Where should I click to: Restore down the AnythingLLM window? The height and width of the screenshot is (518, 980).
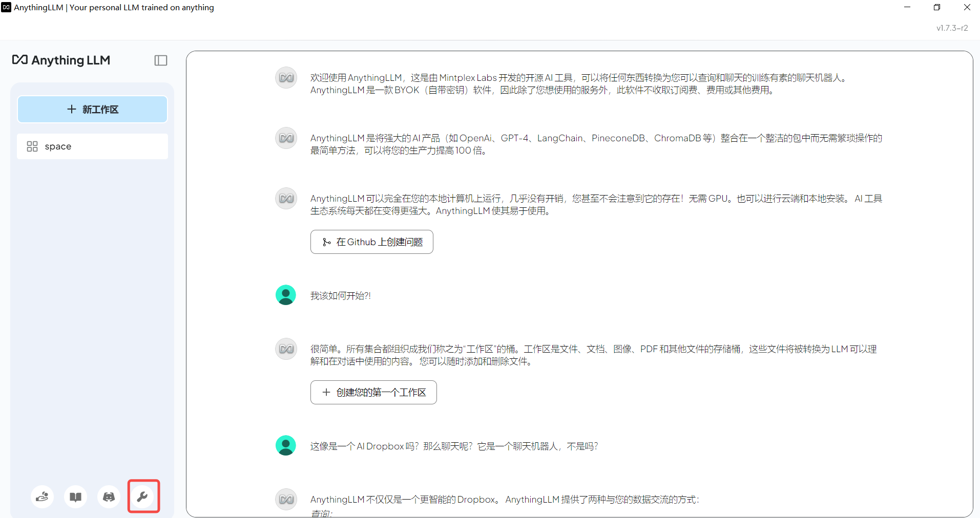[937, 7]
